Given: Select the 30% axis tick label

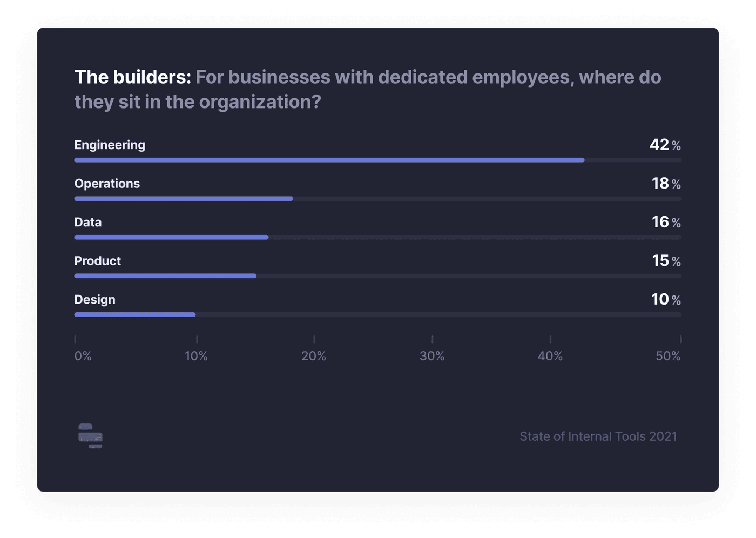Looking at the screenshot, I should pyautogui.click(x=432, y=356).
